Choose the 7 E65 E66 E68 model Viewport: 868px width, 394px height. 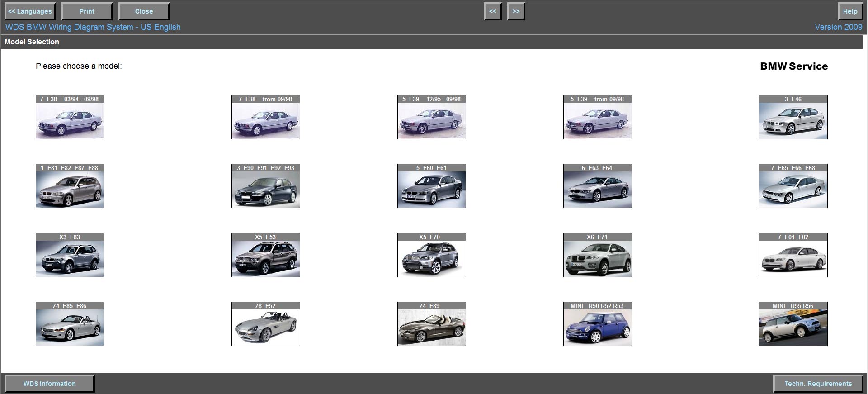point(793,186)
